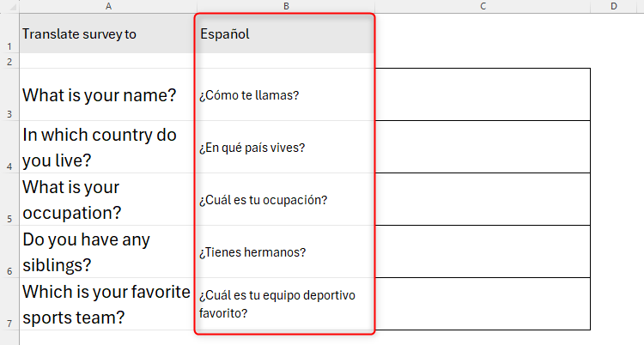Click the "In which country do you live?" cell
Screen dimensions: 644x345
[x=107, y=148]
